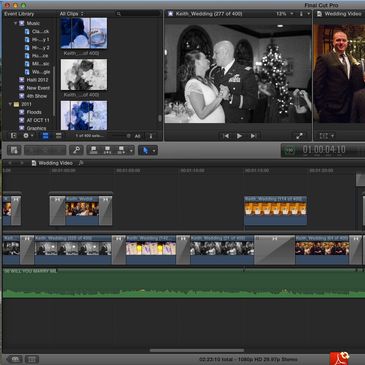This screenshot has width=365, height=365.
Task: Jump to previous edit in viewer
Action: 226,136
